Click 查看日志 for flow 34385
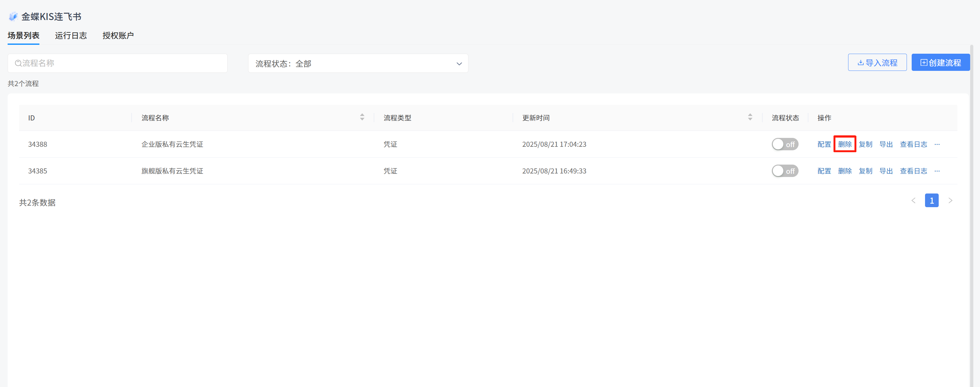Viewport: 980px width, 387px height. pos(913,171)
